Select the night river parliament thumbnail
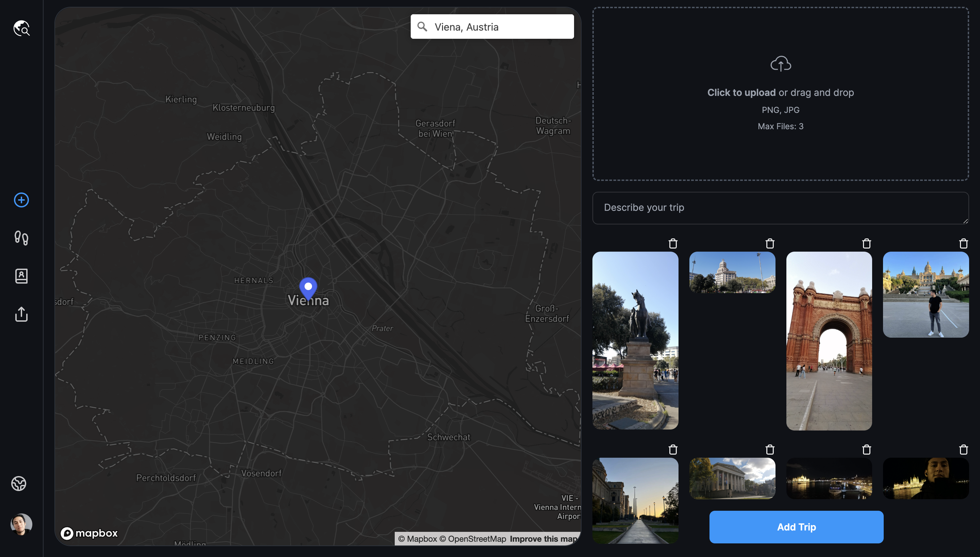This screenshot has height=557, width=980. pyautogui.click(x=829, y=478)
